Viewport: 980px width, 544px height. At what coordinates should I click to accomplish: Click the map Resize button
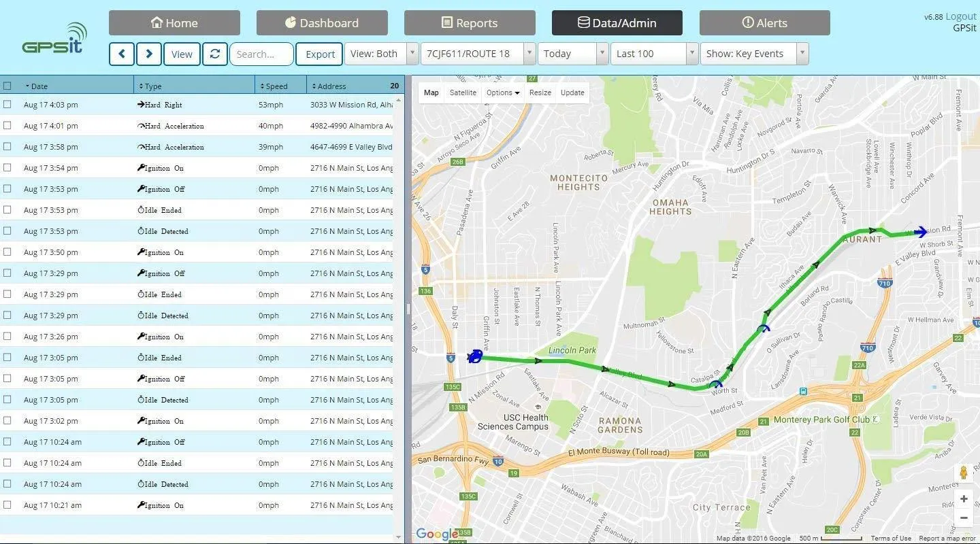[x=540, y=92]
